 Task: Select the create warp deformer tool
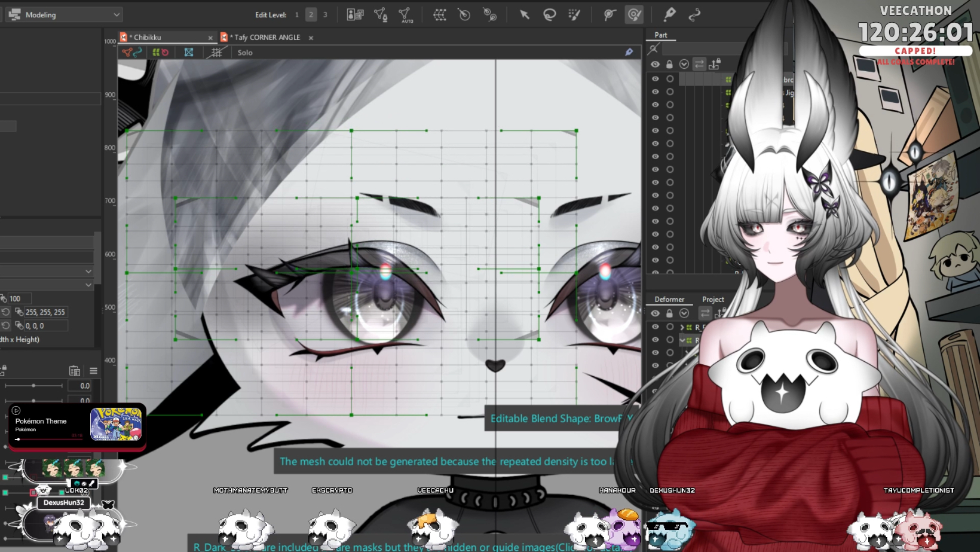coord(440,14)
